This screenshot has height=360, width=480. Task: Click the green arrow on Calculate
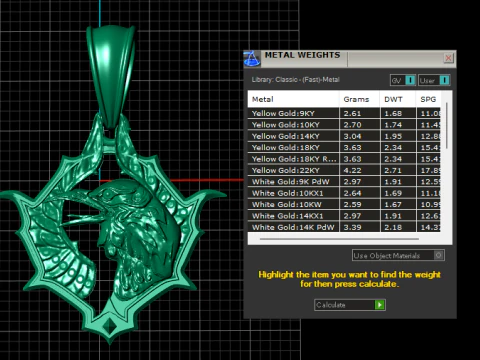[x=380, y=305]
